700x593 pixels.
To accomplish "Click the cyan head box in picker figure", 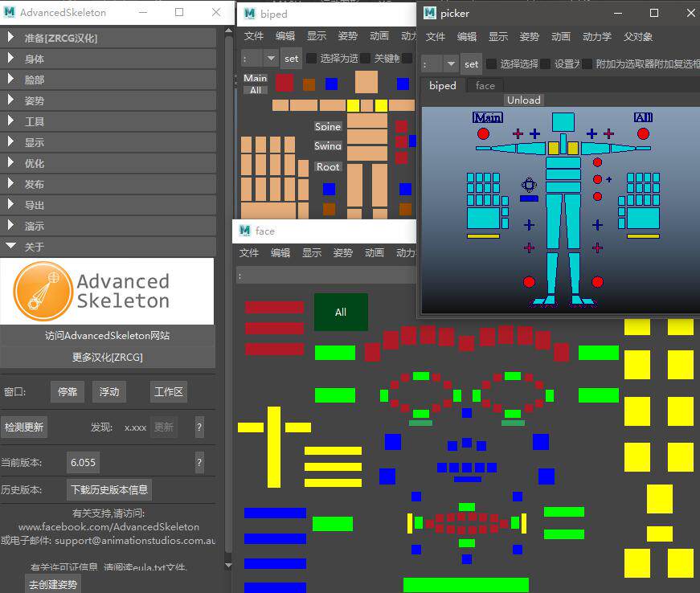I will point(563,122).
